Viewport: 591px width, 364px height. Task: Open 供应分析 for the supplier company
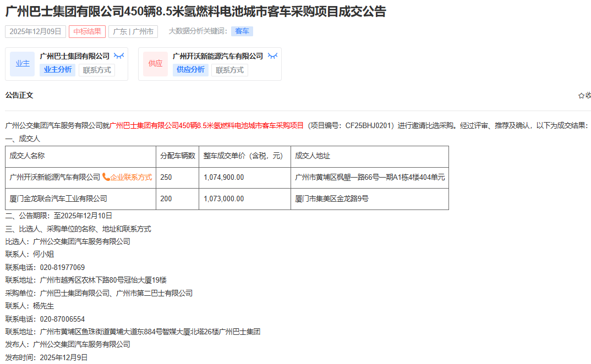[x=190, y=70]
